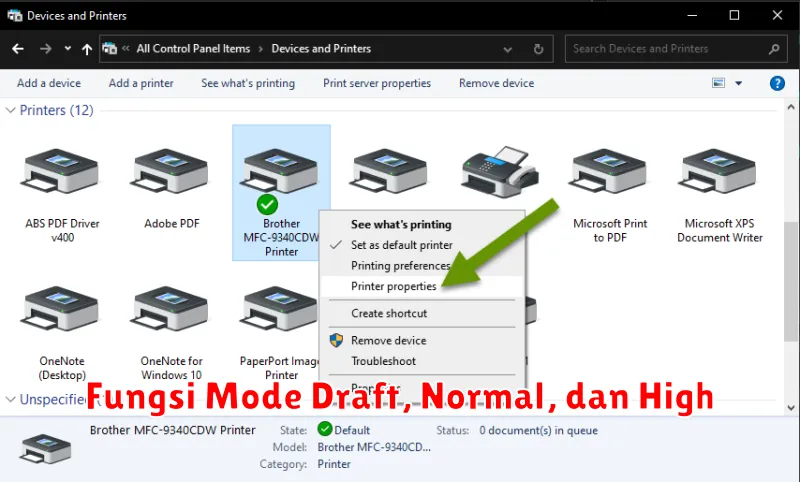Click the 'Default' state value in details pane
The image size is (800, 482).
352,430
